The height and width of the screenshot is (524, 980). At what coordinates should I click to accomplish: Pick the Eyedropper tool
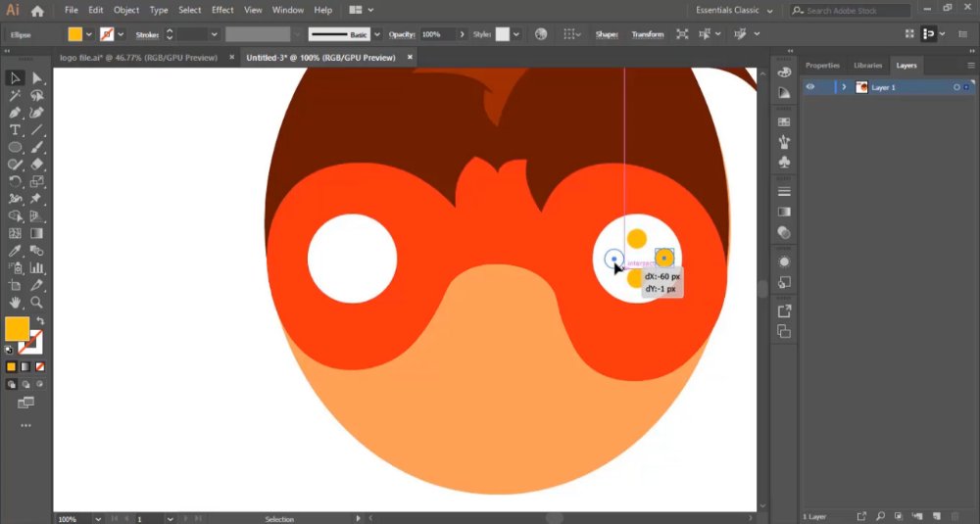coord(15,251)
